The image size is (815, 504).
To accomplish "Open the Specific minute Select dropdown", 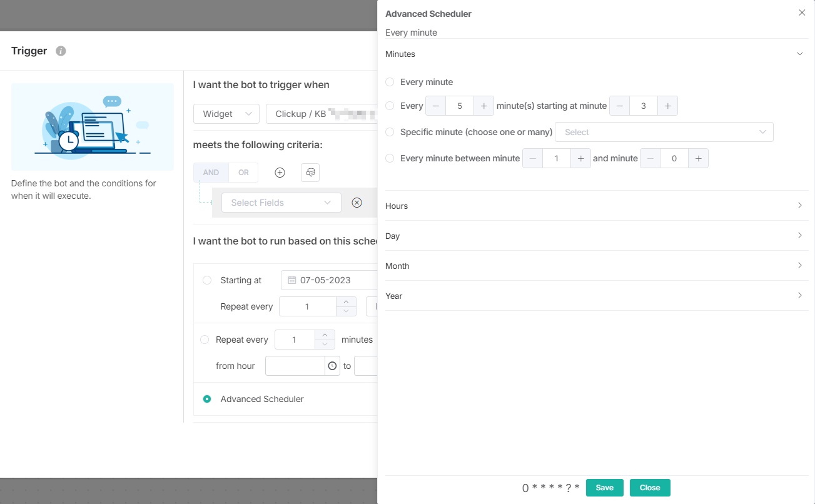I will coord(664,132).
